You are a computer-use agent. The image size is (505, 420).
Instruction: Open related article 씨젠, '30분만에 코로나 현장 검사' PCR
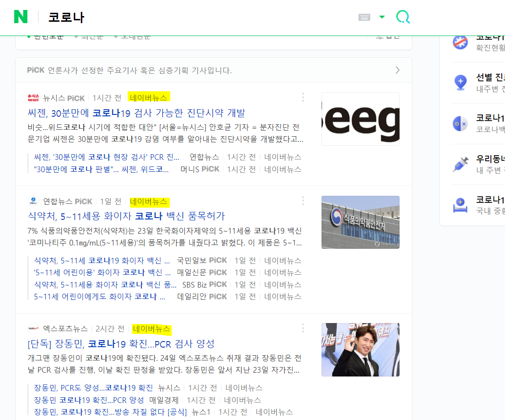[x=106, y=157]
